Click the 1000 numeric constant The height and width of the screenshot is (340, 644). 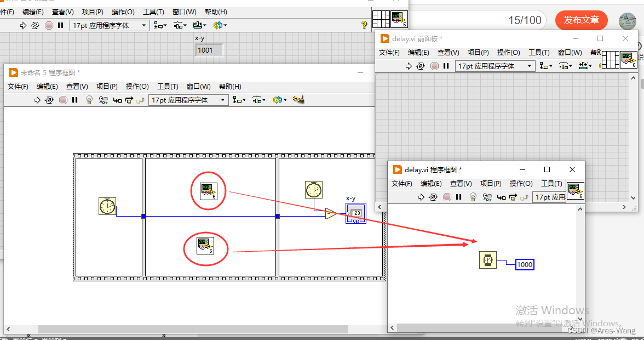click(525, 265)
